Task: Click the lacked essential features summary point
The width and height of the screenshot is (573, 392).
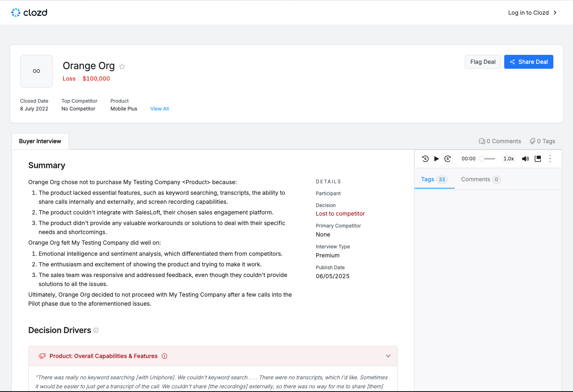Action: pyautogui.click(x=162, y=197)
